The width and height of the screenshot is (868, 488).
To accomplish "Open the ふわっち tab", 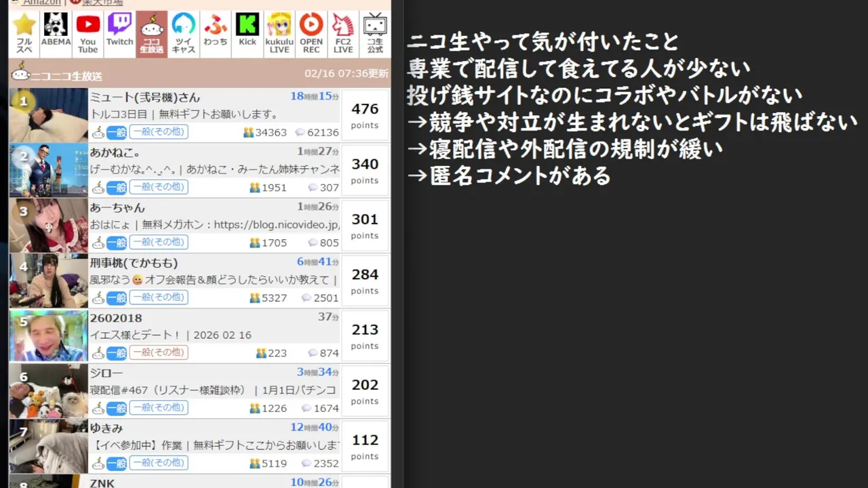I will (216, 34).
